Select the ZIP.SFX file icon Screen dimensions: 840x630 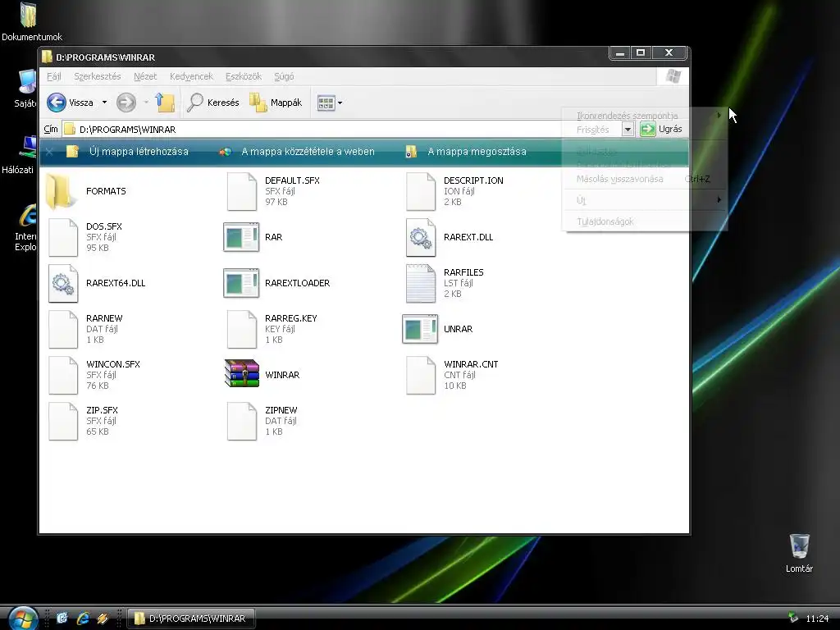tap(63, 422)
